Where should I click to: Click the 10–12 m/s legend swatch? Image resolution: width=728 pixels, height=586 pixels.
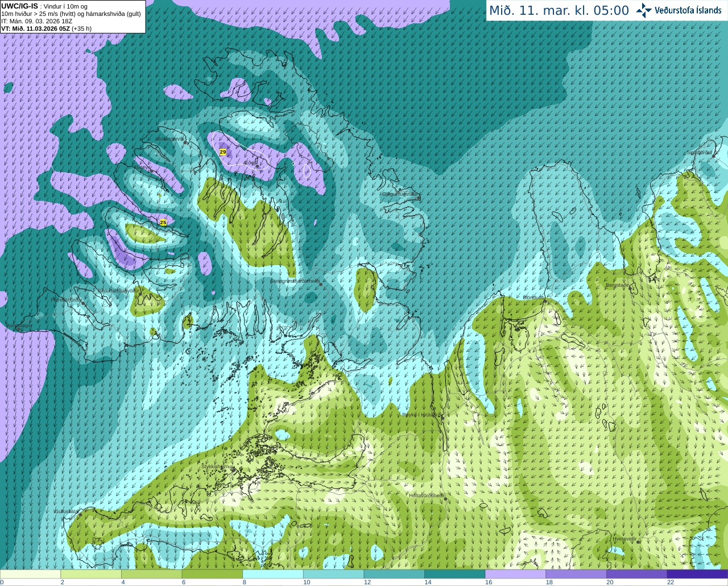tap(333, 574)
